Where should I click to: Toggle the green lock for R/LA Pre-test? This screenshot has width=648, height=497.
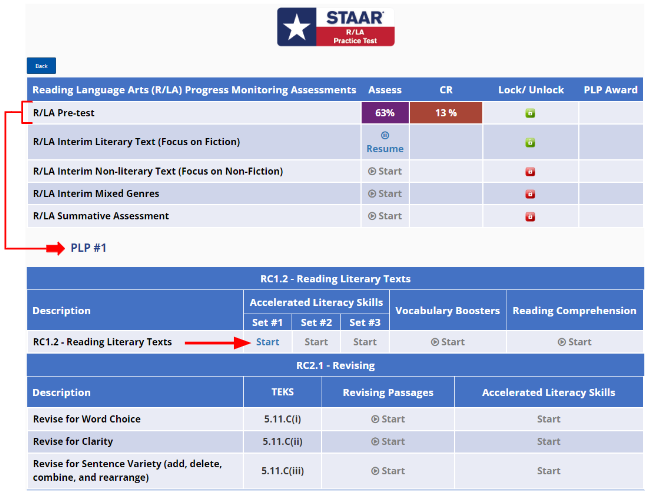click(530, 113)
